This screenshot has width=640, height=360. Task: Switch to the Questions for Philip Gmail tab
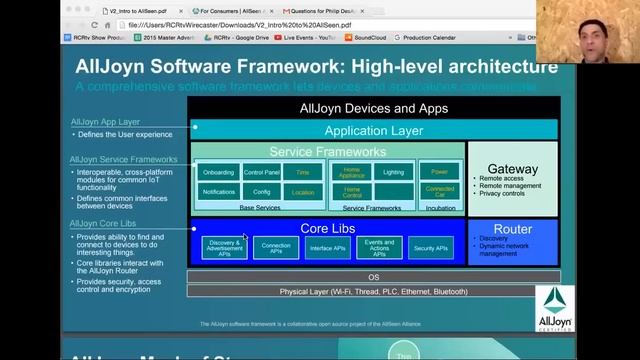(x=320, y=11)
